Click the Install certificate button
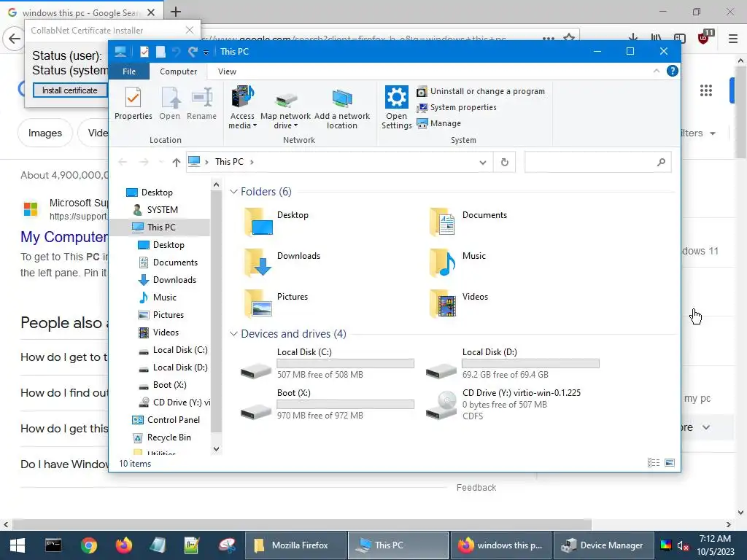This screenshot has width=747, height=560. [x=69, y=90]
